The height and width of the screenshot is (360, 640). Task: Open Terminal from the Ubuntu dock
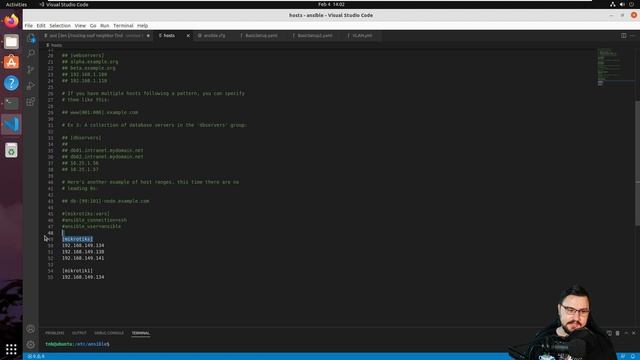(11, 103)
